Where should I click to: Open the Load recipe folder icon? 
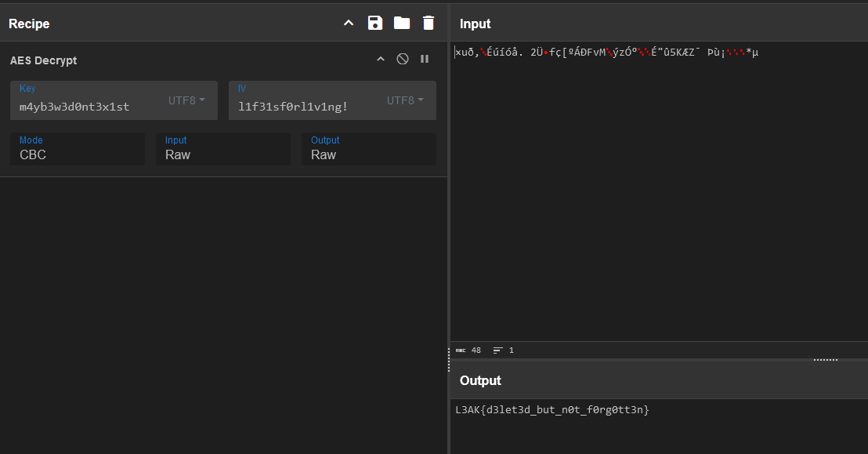pyautogui.click(x=402, y=24)
